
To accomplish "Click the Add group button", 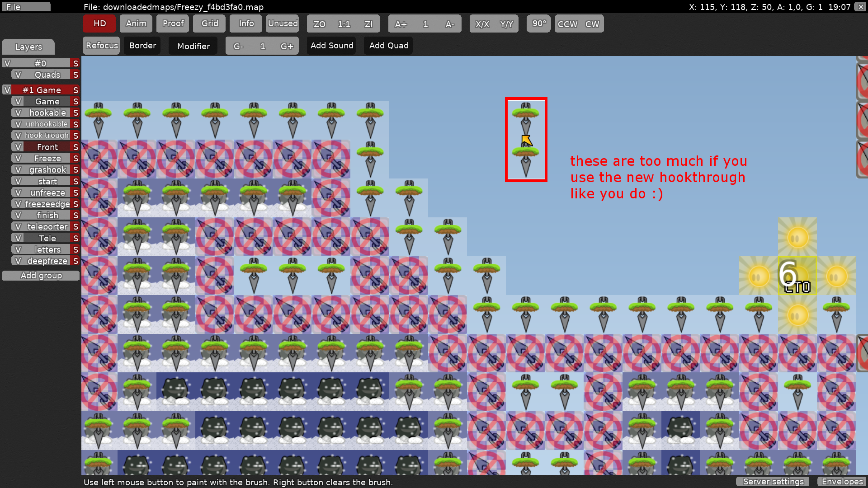I will point(41,276).
